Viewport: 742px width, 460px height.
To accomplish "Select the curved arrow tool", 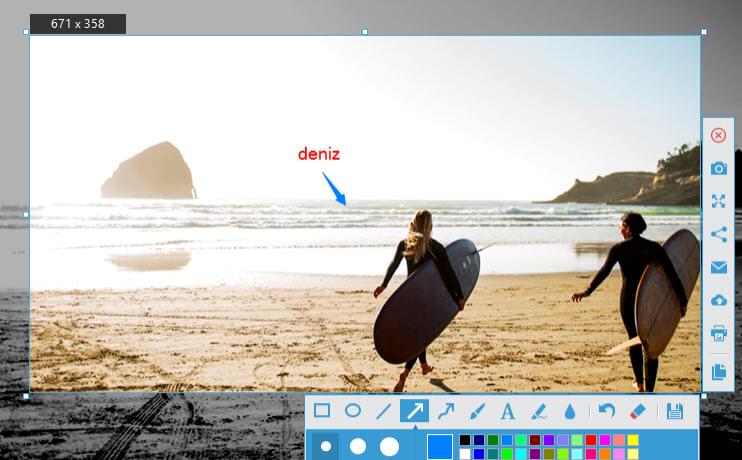I will pyautogui.click(x=445, y=410).
